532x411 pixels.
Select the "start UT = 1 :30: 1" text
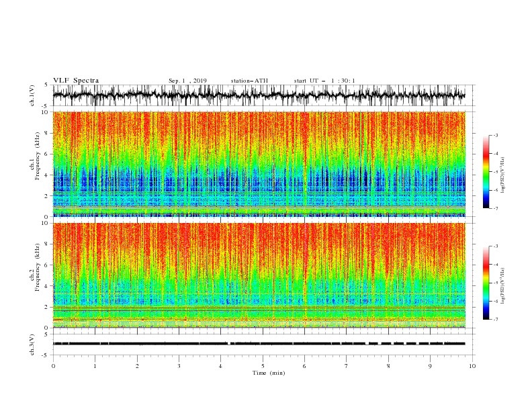tap(324, 81)
